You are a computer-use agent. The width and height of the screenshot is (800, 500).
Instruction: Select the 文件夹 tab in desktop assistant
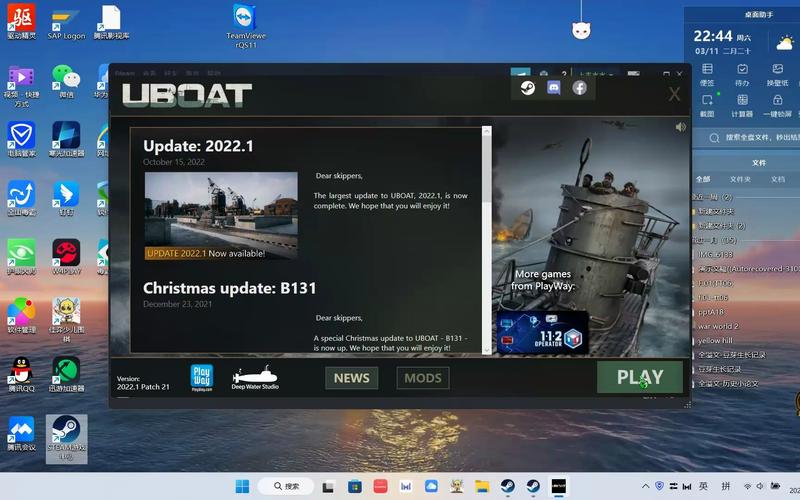tap(740, 179)
